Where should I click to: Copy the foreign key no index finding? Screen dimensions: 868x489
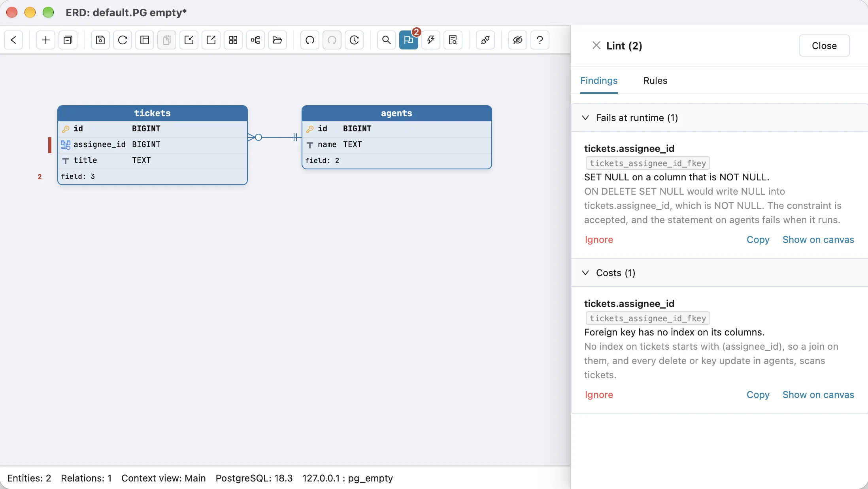pyautogui.click(x=758, y=395)
